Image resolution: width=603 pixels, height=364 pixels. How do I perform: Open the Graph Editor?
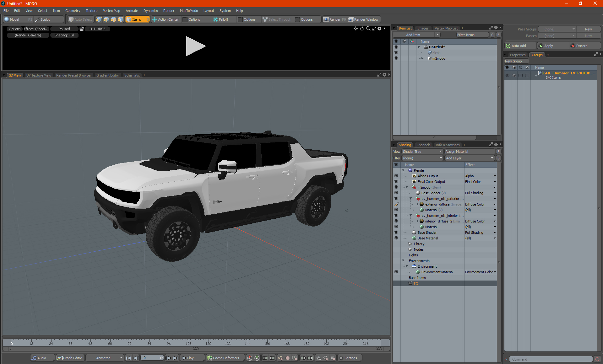coord(70,358)
